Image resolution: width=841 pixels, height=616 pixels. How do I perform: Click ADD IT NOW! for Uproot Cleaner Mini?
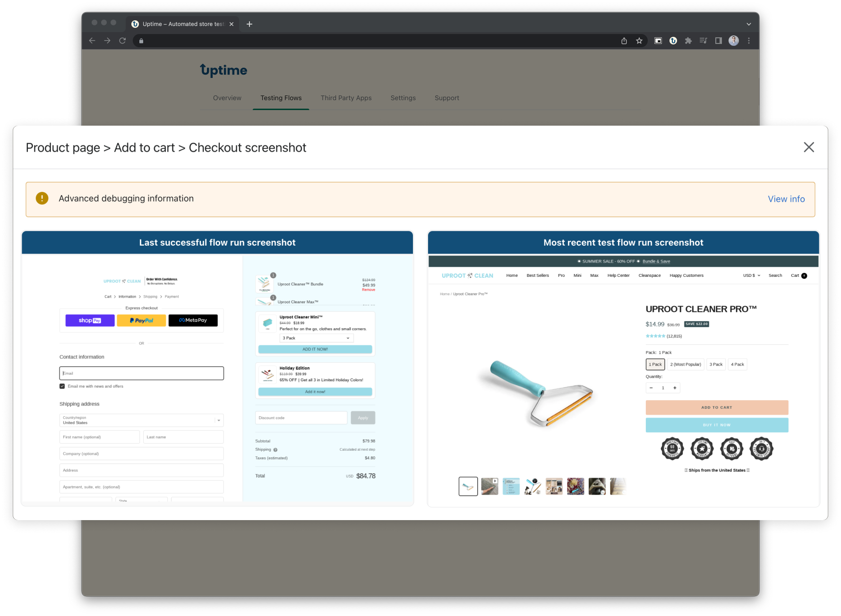315,350
